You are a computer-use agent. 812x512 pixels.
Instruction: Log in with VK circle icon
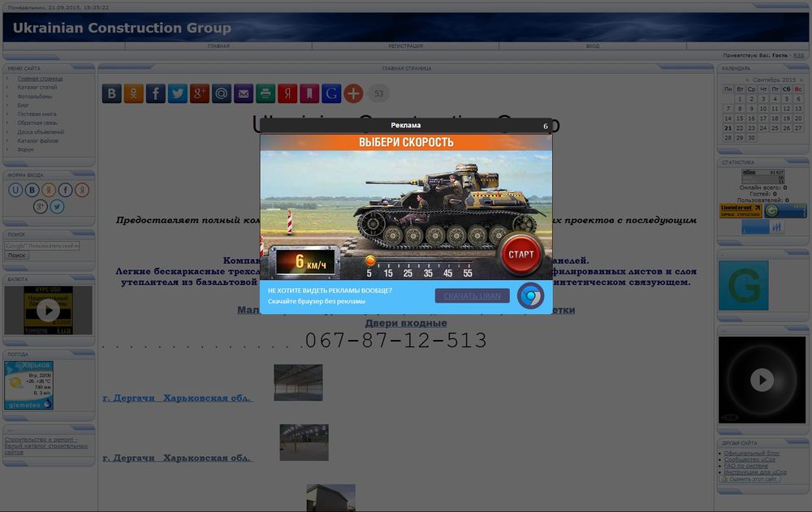(32, 190)
